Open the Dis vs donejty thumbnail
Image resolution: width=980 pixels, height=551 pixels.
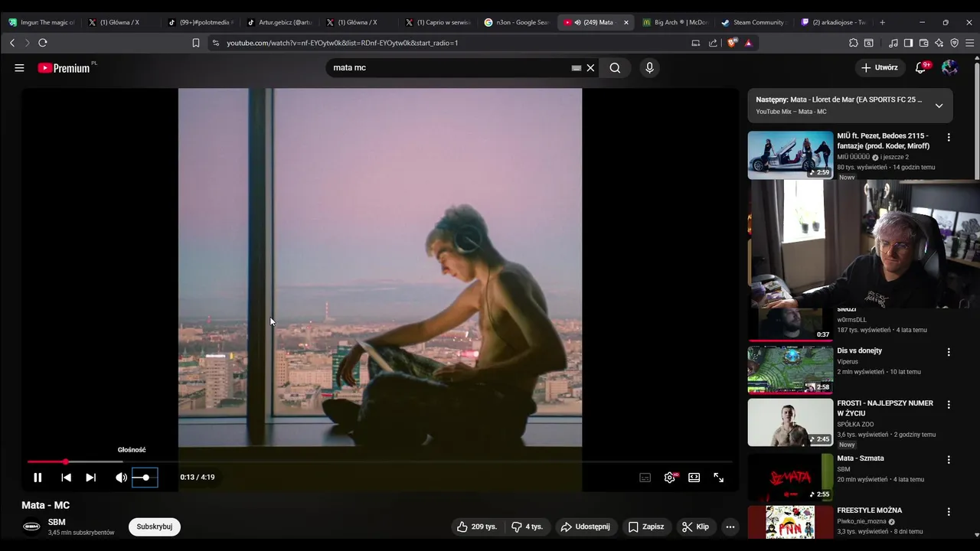pos(790,370)
